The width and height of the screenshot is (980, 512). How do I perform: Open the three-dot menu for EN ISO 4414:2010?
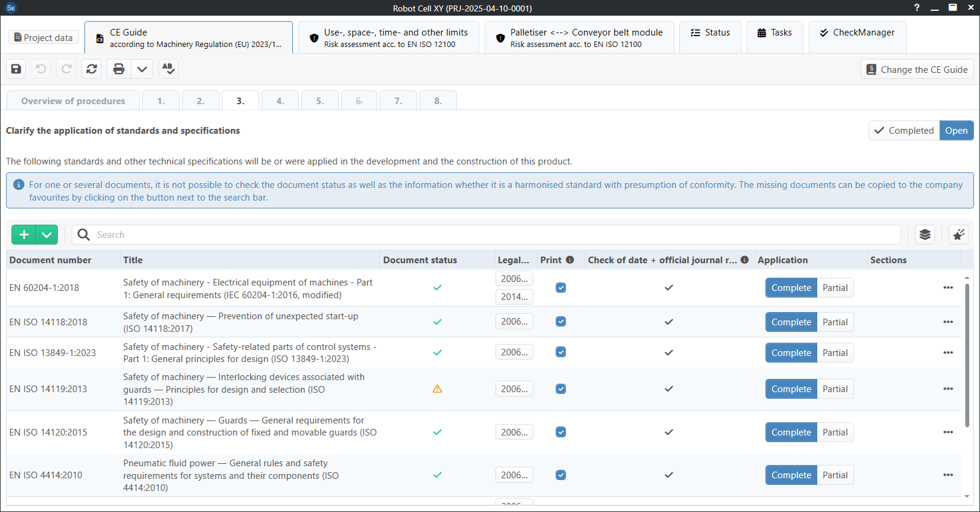click(948, 475)
